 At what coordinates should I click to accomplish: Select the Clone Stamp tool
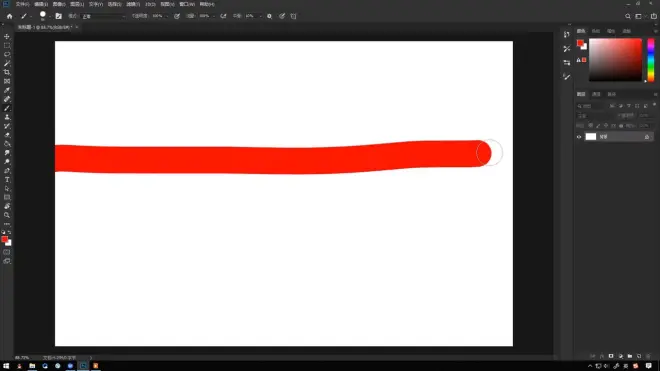pos(7,117)
